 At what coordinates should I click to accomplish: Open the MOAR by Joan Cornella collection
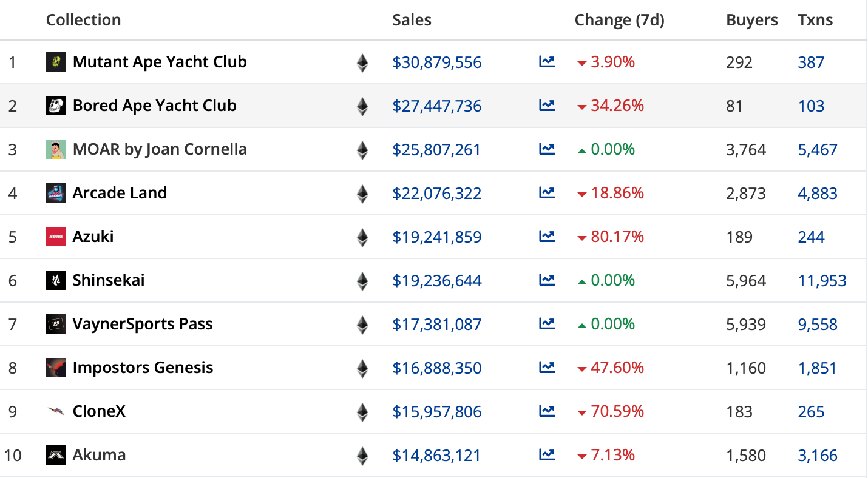pyautogui.click(x=160, y=149)
